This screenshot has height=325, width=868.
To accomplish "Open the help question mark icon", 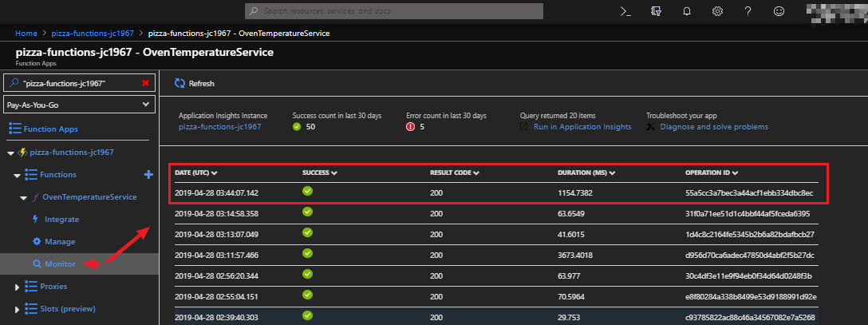I will (x=748, y=11).
